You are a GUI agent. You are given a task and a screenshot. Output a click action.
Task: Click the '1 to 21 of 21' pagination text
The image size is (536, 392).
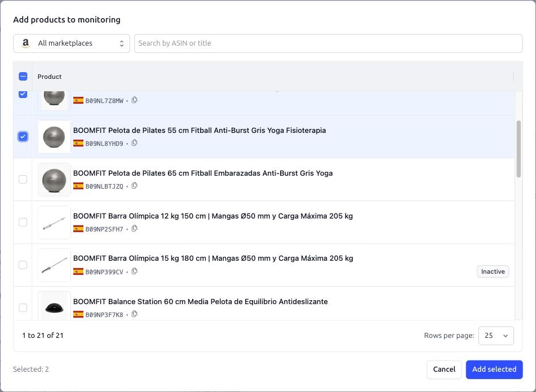coord(43,336)
